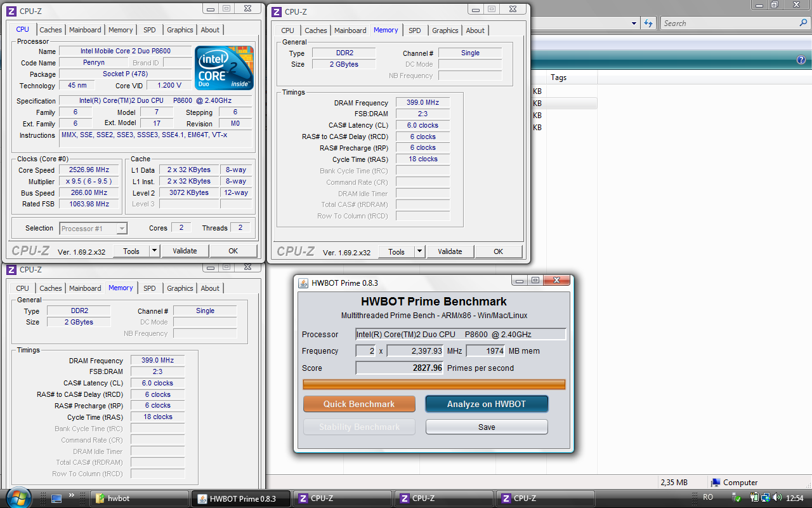Screen dimensions: 812x508
Task: Click Code Name value Penryn
Action: (94, 63)
